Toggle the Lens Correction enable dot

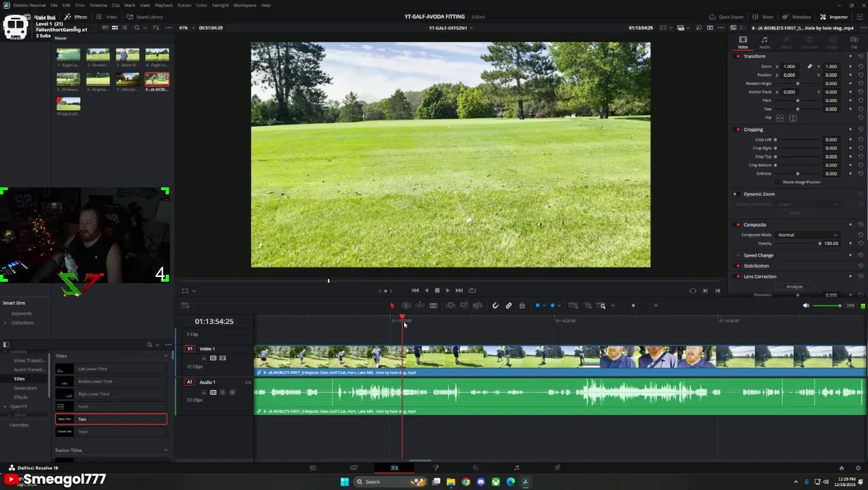pyautogui.click(x=738, y=276)
